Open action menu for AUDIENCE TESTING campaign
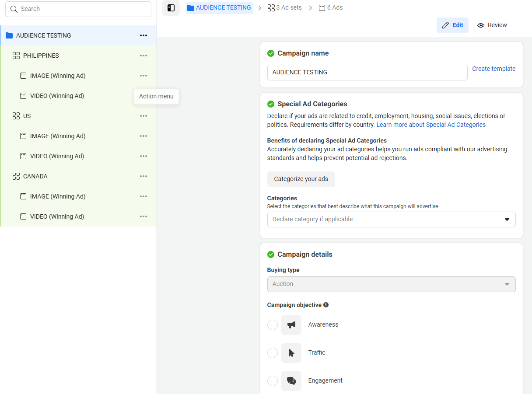The height and width of the screenshot is (394, 532). [143, 35]
